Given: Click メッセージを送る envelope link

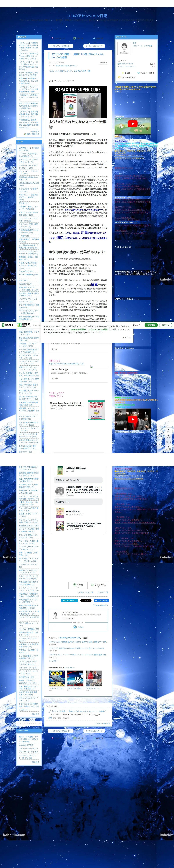Looking at the screenshot, I should [126, 78].
